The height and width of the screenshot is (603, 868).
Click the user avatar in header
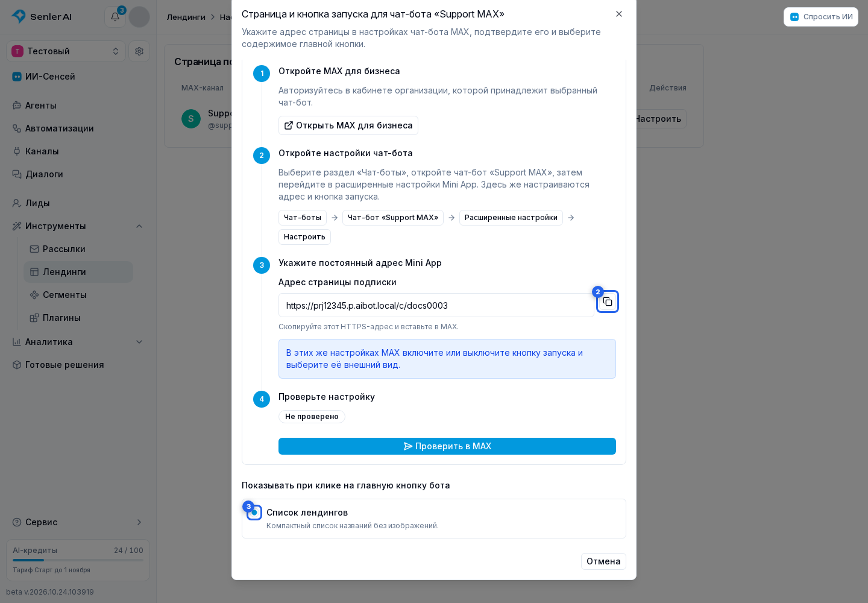pos(139,17)
